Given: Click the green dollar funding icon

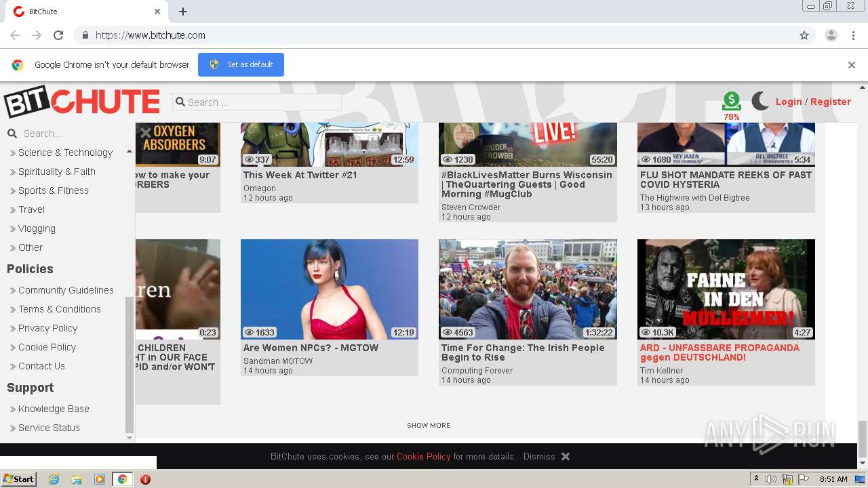Looking at the screenshot, I should pyautogui.click(x=731, y=102).
